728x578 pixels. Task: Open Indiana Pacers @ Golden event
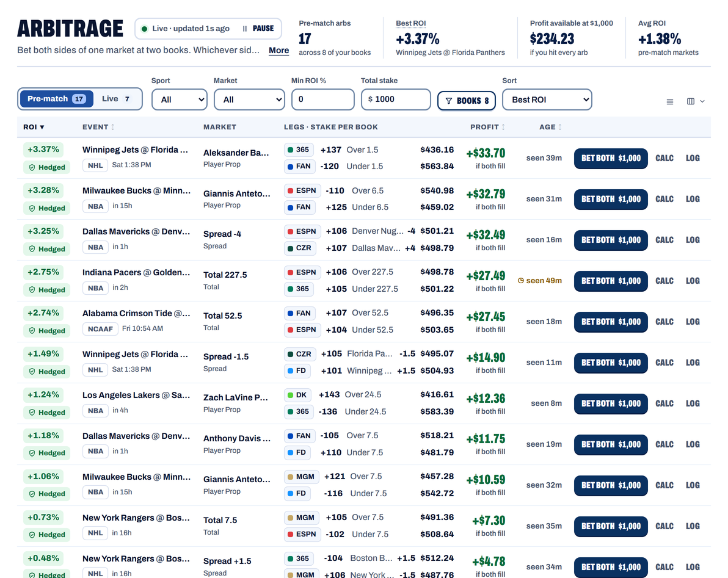[136, 272]
